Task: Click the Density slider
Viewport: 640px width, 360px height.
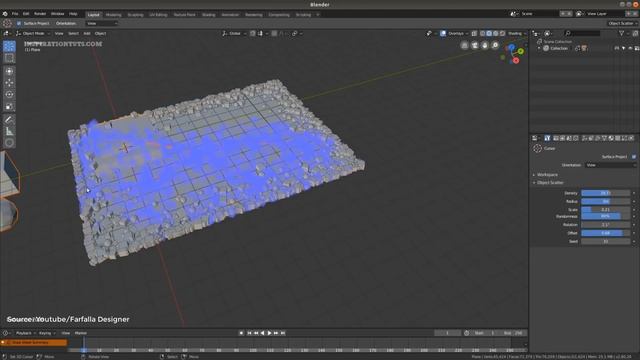Action: [606, 193]
